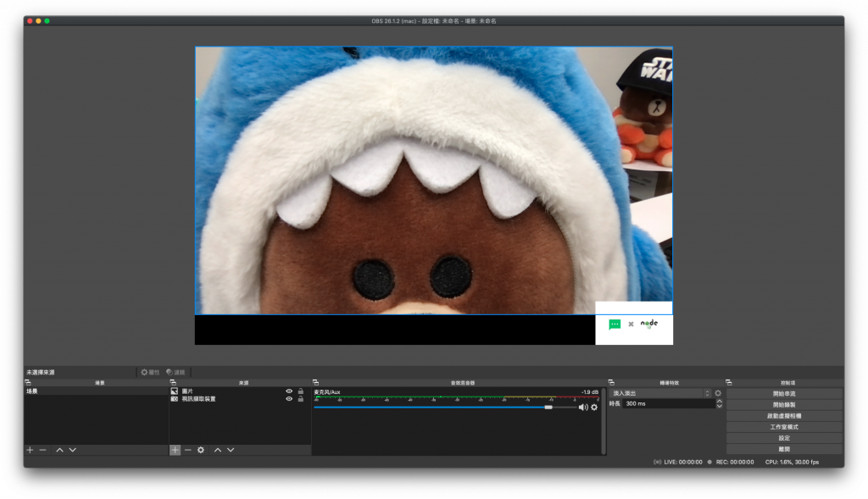Click 啟動虛擬相機 button
This screenshot has height=499, width=868.
pyautogui.click(x=784, y=416)
